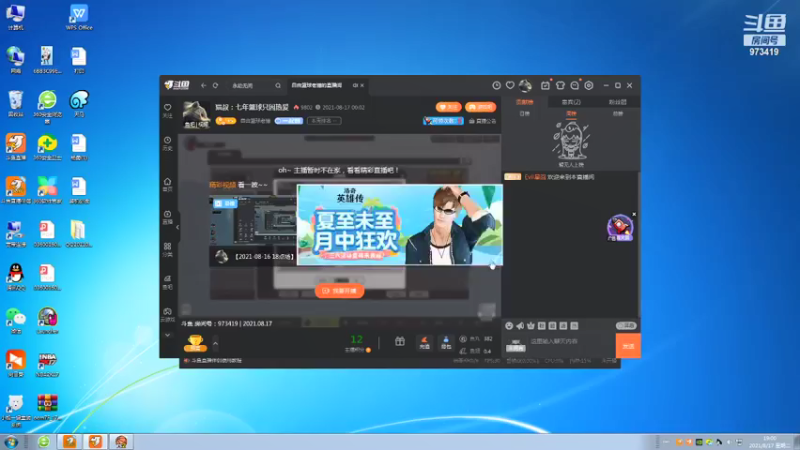The width and height of the screenshot is (800, 450).
Task: Click the floating rocket ad icon in chat
Action: [x=620, y=228]
